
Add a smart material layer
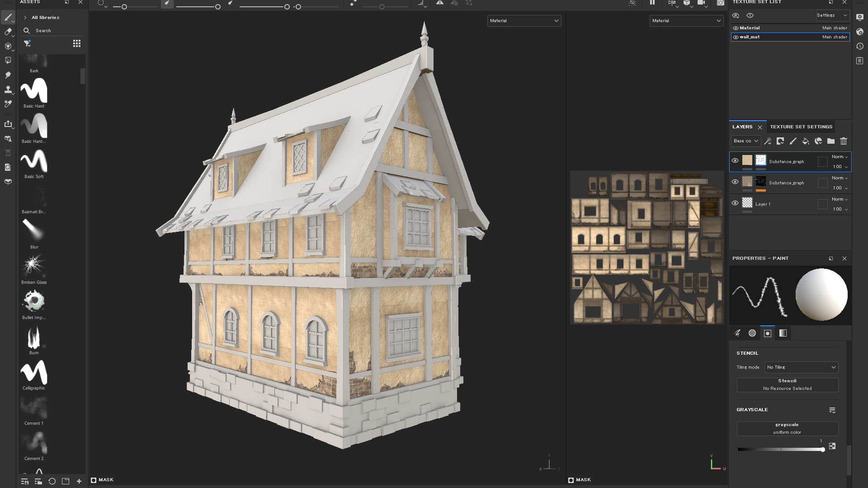point(818,141)
